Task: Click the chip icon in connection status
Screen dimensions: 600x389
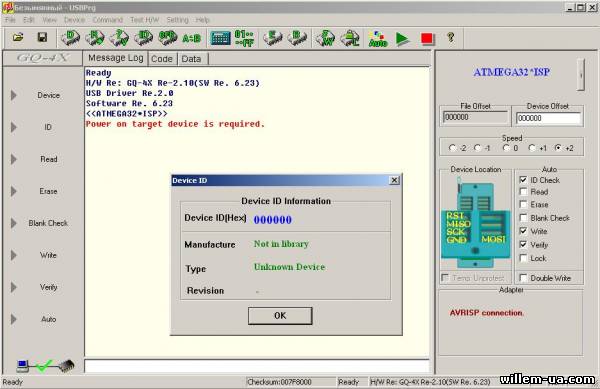Action: tap(67, 366)
